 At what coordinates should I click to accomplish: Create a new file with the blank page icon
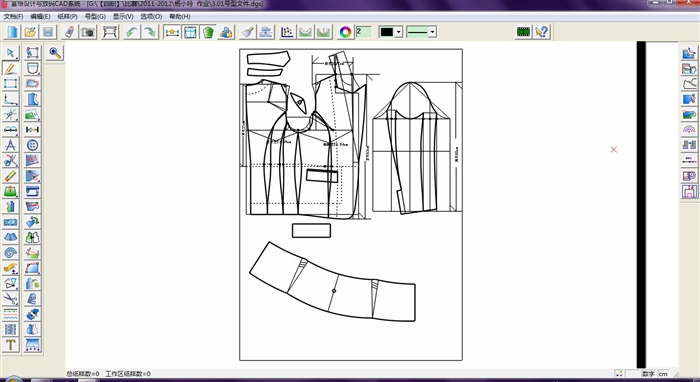(12, 32)
